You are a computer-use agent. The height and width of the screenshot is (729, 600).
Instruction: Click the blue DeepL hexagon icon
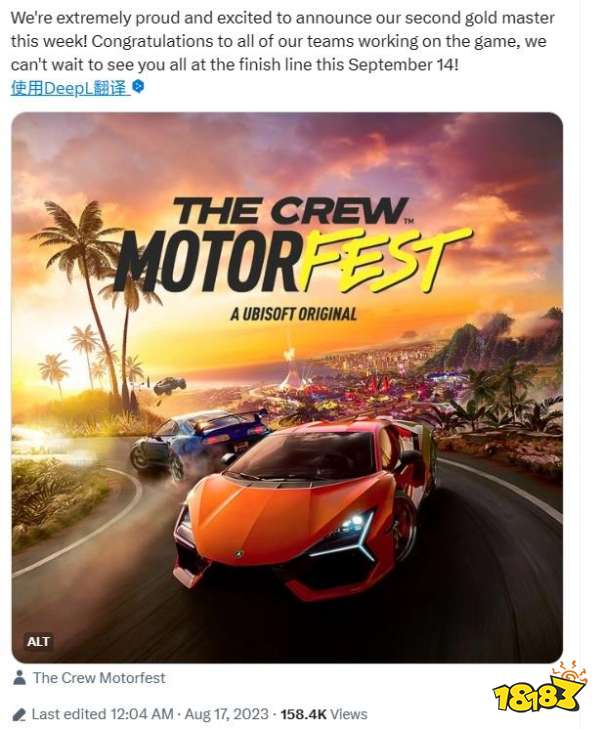[138, 86]
